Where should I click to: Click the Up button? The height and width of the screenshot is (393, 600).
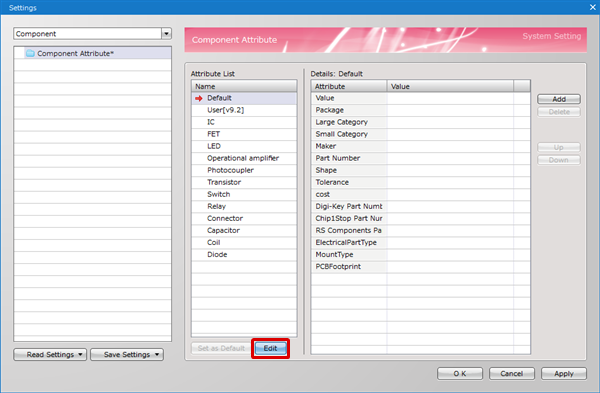click(559, 147)
